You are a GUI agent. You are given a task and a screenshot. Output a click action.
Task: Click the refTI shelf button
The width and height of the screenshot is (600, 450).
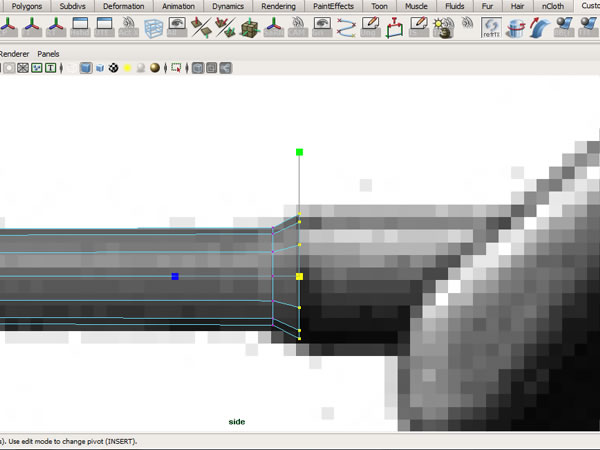(490, 28)
